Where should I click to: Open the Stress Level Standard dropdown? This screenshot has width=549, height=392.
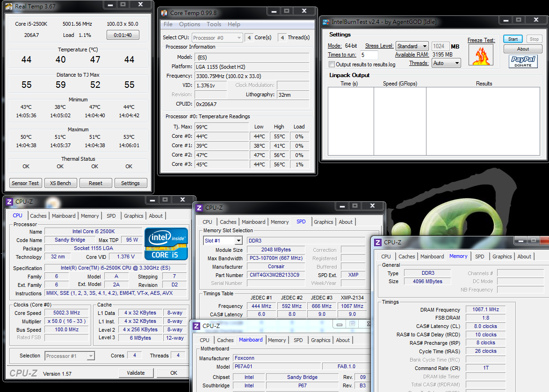412,46
